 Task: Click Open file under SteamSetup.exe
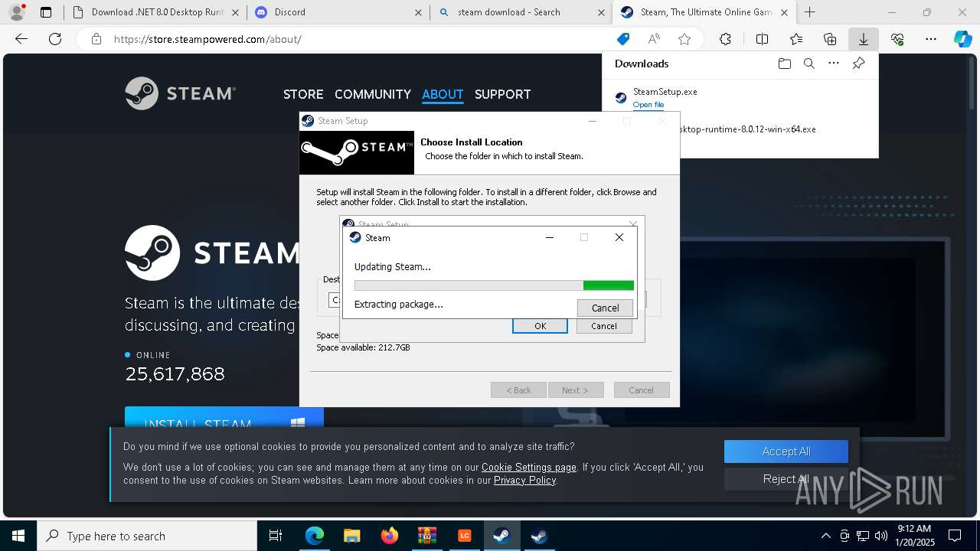click(x=648, y=105)
